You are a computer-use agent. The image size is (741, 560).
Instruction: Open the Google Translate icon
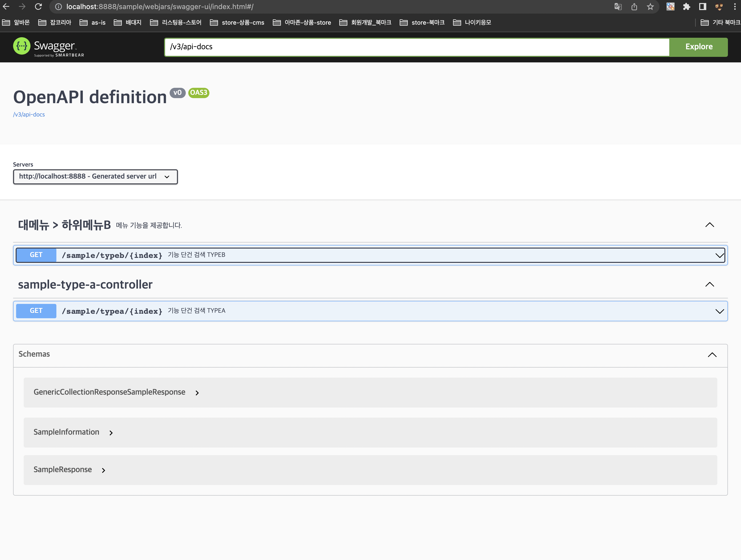[x=618, y=7]
